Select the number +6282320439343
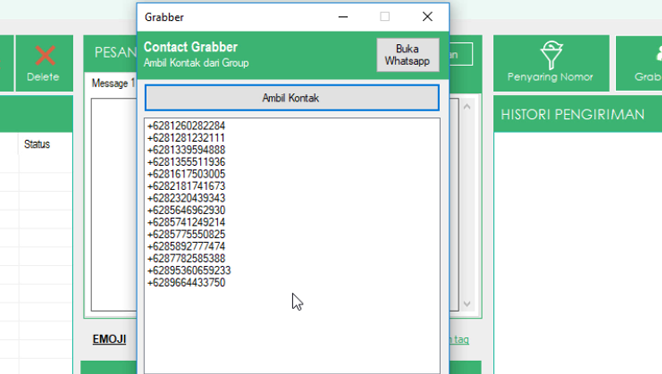This screenshot has height=374, width=662. pyautogui.click(x=186, y=198)
